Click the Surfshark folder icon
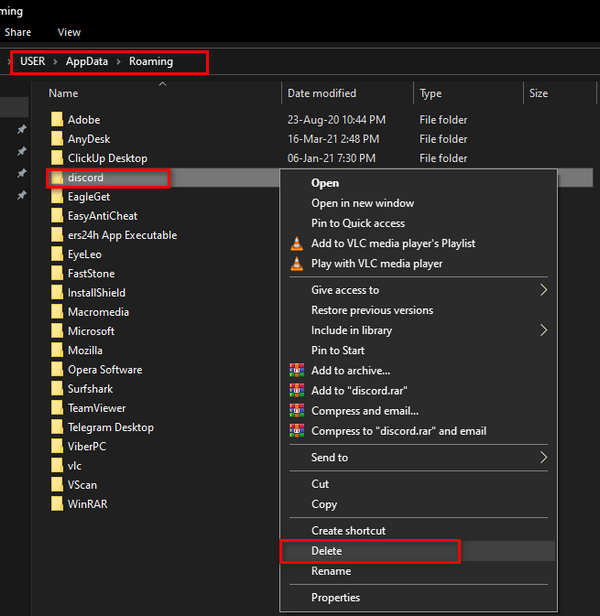The height and width of the screenshot is (616, 600). pyautogui.click(x=57, y=389)
